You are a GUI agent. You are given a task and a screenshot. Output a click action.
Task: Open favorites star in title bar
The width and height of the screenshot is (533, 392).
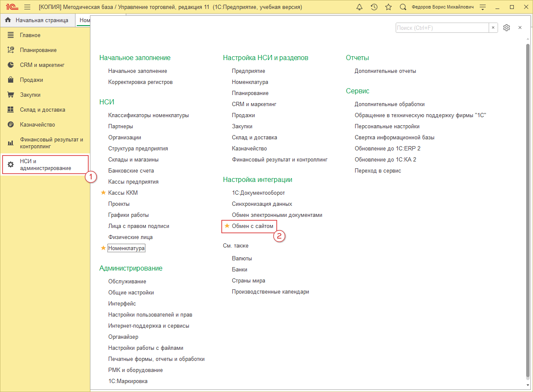click(388, 7)
